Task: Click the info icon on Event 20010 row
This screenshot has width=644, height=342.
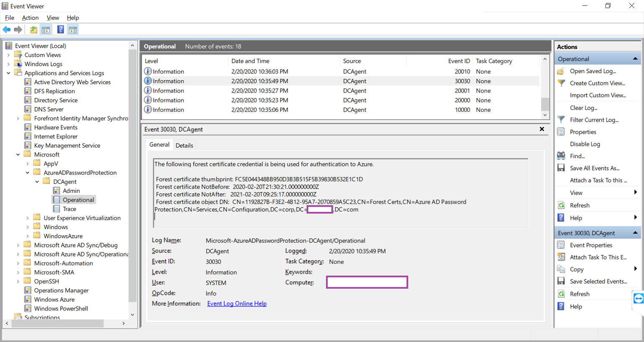Action: point(148,71)
